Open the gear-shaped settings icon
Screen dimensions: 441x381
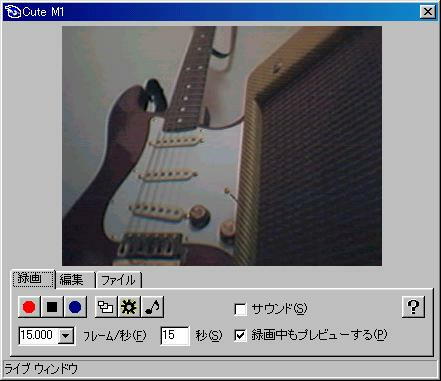(129, 307)
